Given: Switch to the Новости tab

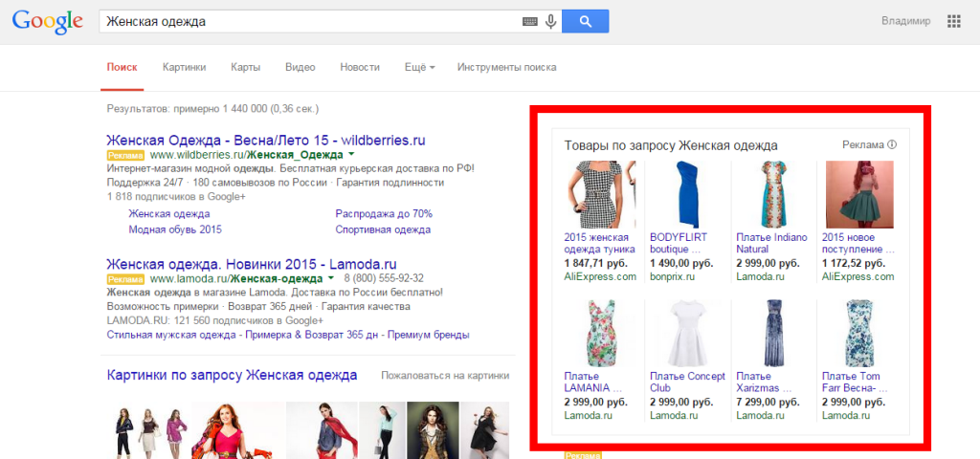Looking at the screenshot, I should (x=360, y=68).
